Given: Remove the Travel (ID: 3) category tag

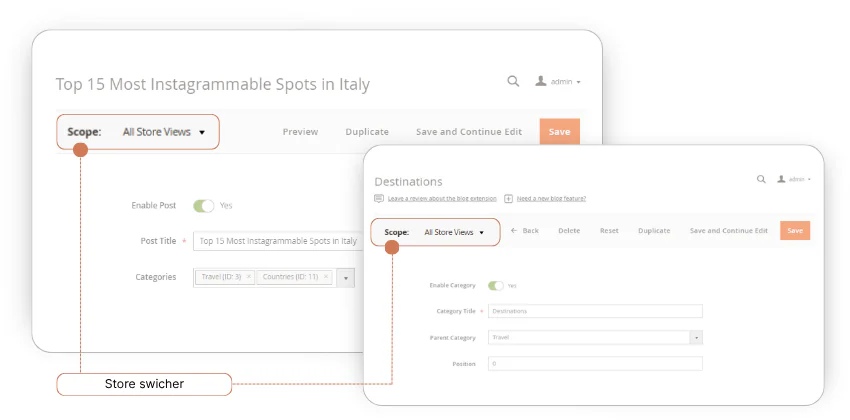Looking at the screenshot, I should coord(249,276).
